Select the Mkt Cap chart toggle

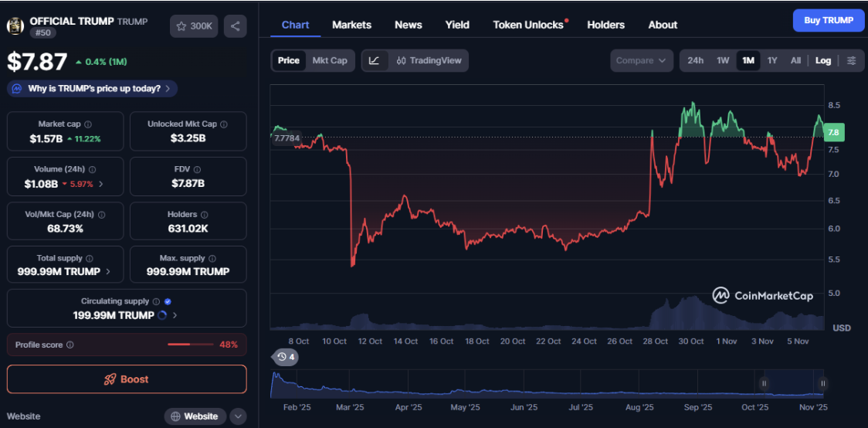(x=330, y=60)
